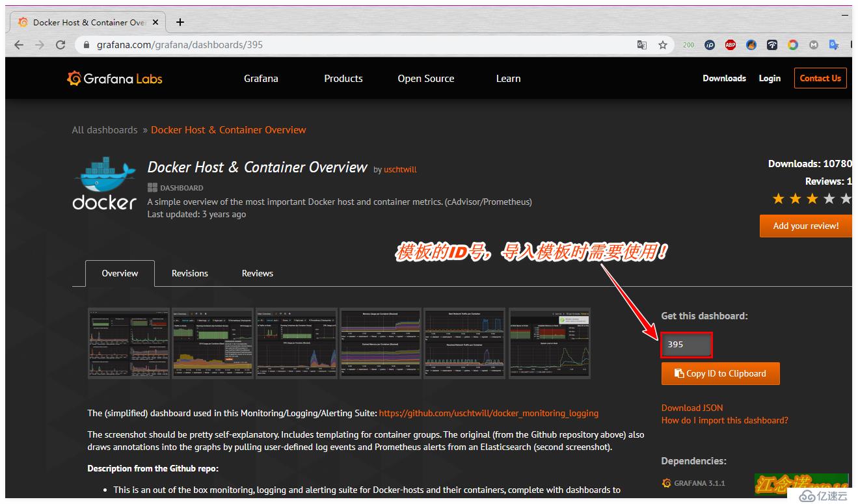Open the Learn menu
Viewport: 858px width, 504px height.
508,79
